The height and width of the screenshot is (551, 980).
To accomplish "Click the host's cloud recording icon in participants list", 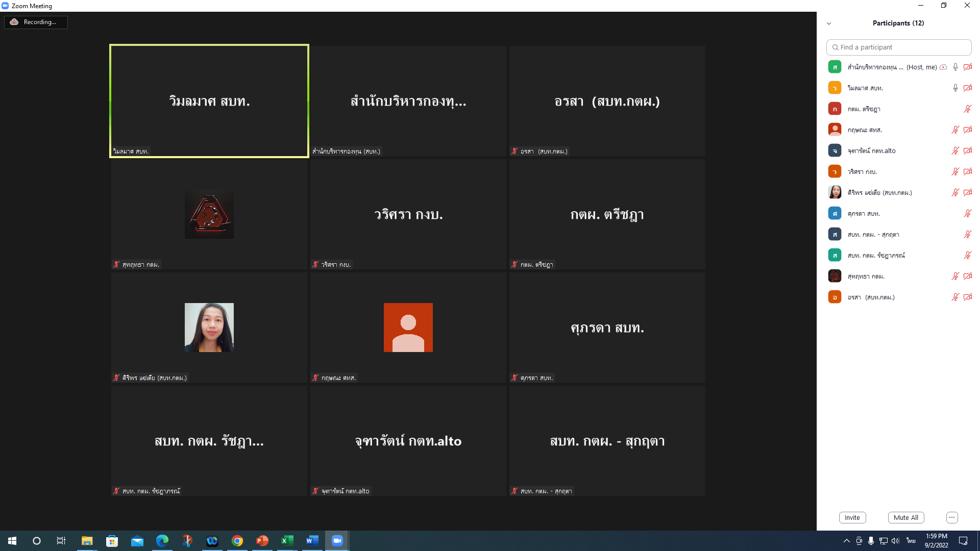I will point(943,67).
